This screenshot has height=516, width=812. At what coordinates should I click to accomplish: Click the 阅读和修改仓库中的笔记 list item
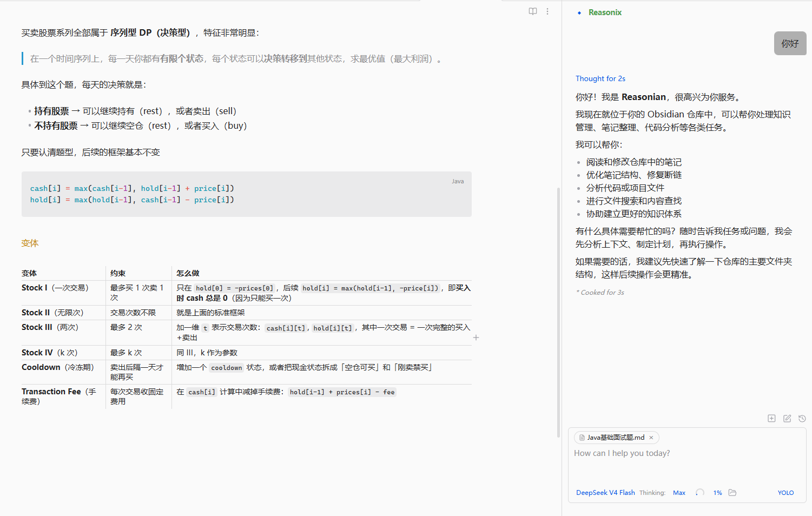pyautogui.click(x=634, y=162)
